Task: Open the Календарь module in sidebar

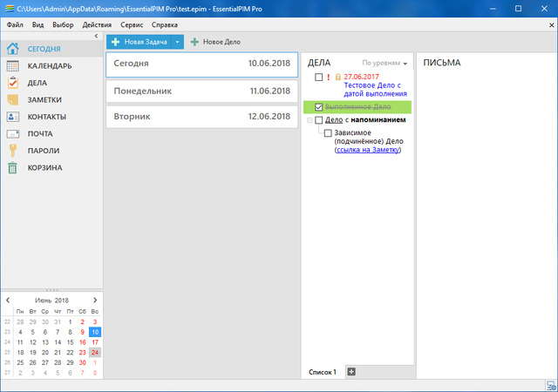Action: pos(49,66)
